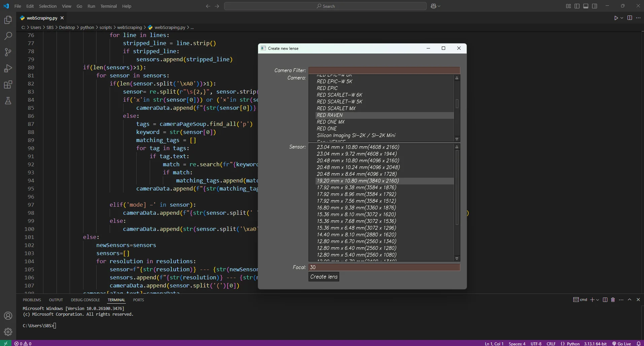Open the new terminal profile dropdown
Screen dimensions: 644x346
[x=597, y=300]
